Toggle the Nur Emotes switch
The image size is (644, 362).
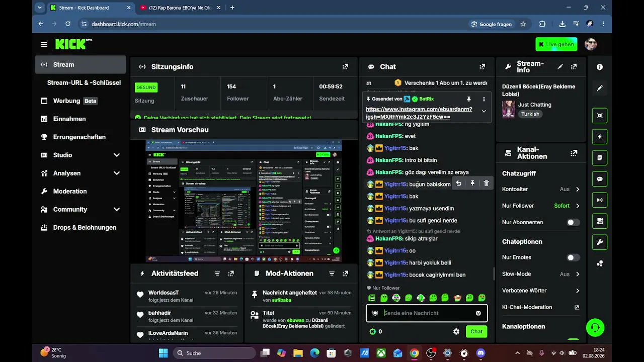[573, 257]
